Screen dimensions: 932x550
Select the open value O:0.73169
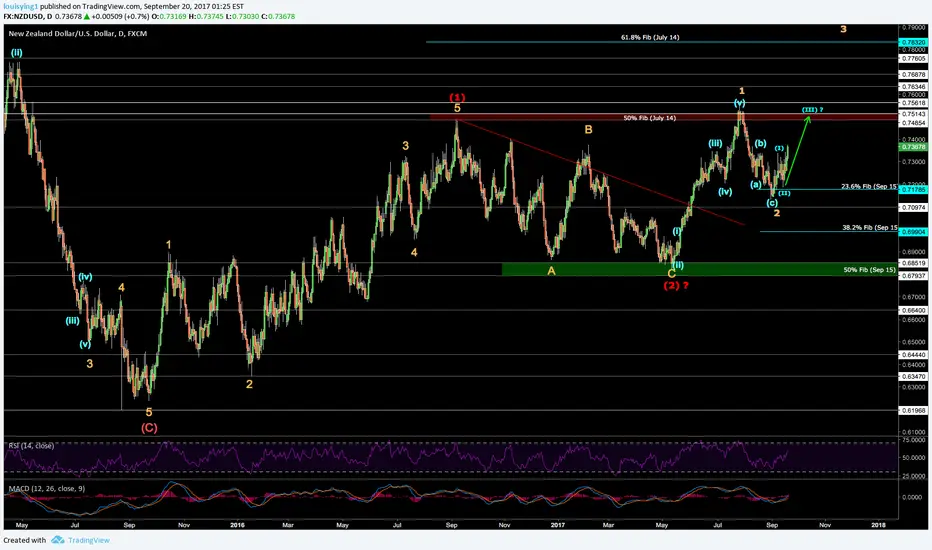[169, 17]
